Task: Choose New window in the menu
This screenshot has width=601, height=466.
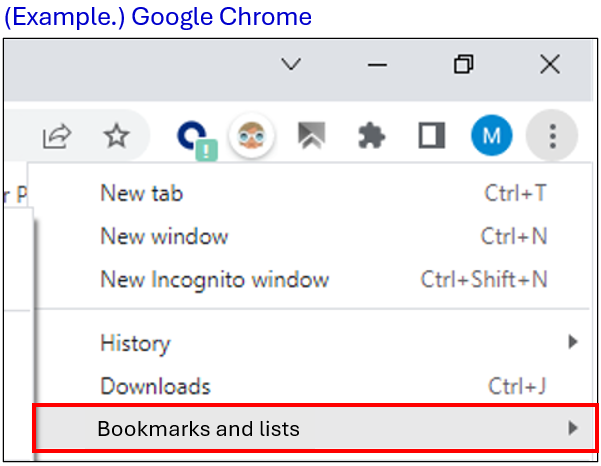Action: [x=164, y=237]
